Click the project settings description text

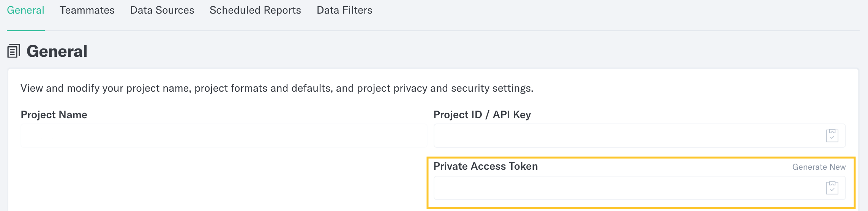(x=277, y=88)
